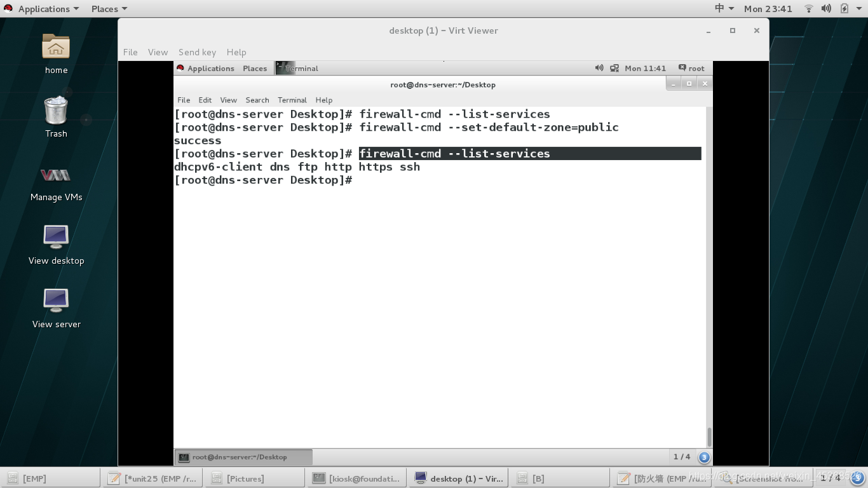Open the power menu dropdown arrow
The height and width of the screenshot is (488, 868).
(x=860, y=9)
